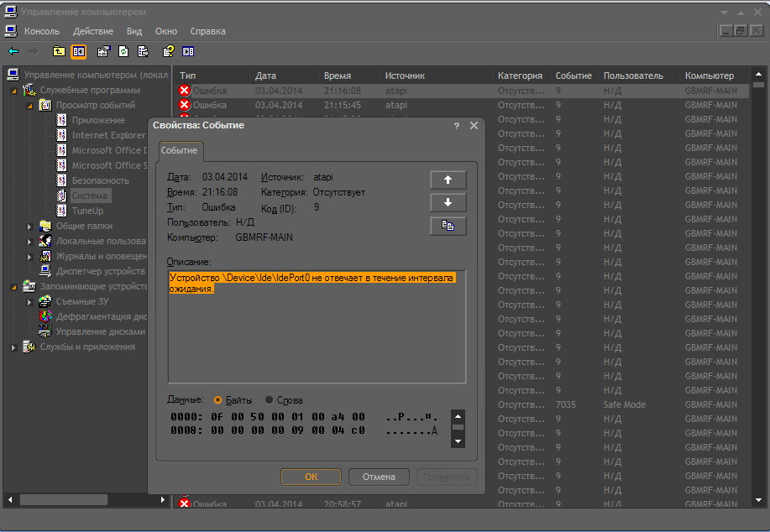The height and width of the screenshot is (532, 770).
Task: Click the Export list toolbar icon
Action: pyautogui.click(x=144, y=51)
